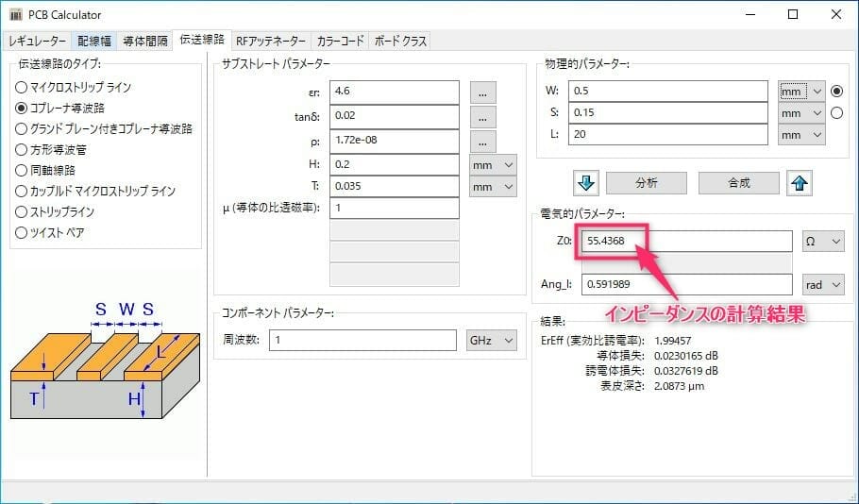Open the Z0 unit Ω dropdown
The image size is (859, 504).
[823, 241]
